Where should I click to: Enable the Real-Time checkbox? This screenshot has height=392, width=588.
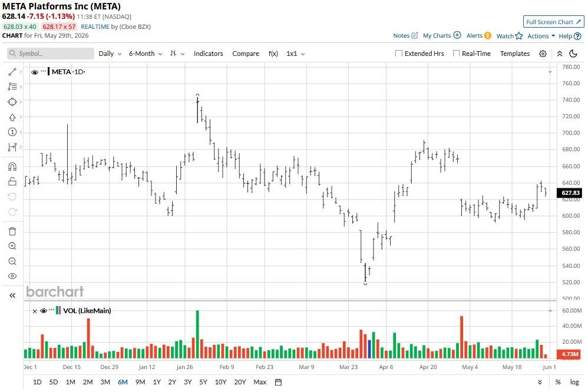(x=456, y=54)
